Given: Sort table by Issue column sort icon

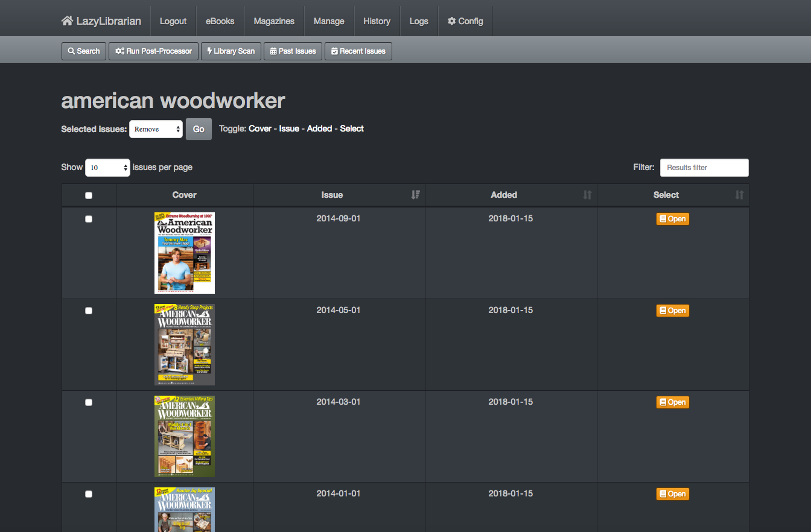Looking at the screenshot, I should click(415, 195).
